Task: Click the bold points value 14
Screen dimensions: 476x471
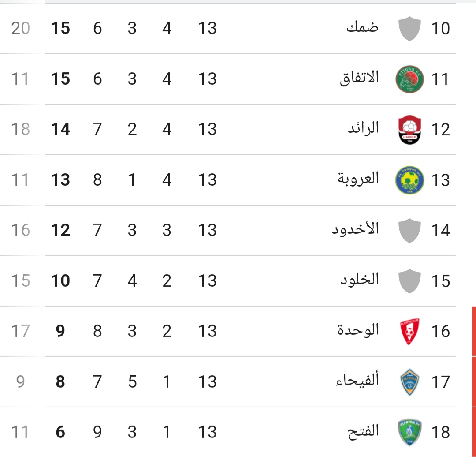Action: click(60, 129)
